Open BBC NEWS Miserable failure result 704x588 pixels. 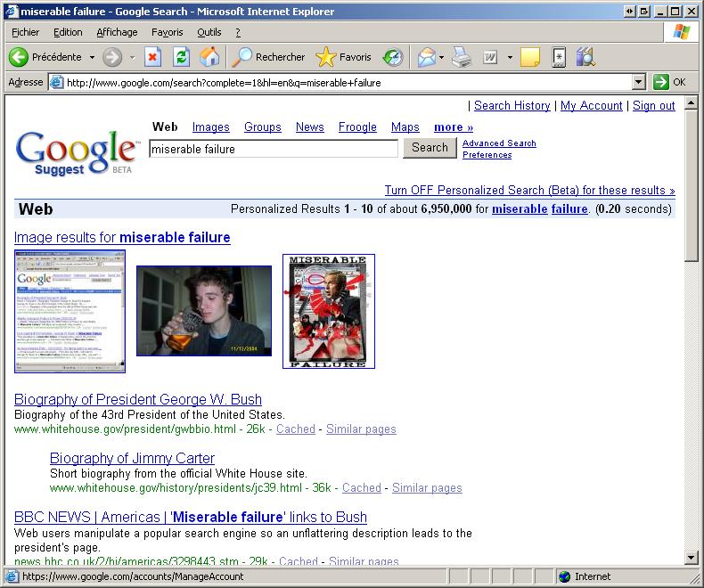(x=191, y=517)
